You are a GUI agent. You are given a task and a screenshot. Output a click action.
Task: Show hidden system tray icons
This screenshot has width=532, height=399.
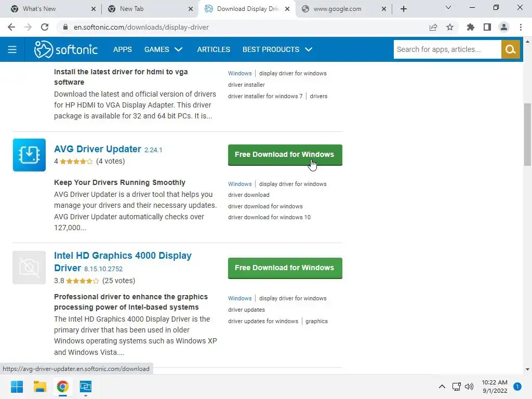(442, 387)
